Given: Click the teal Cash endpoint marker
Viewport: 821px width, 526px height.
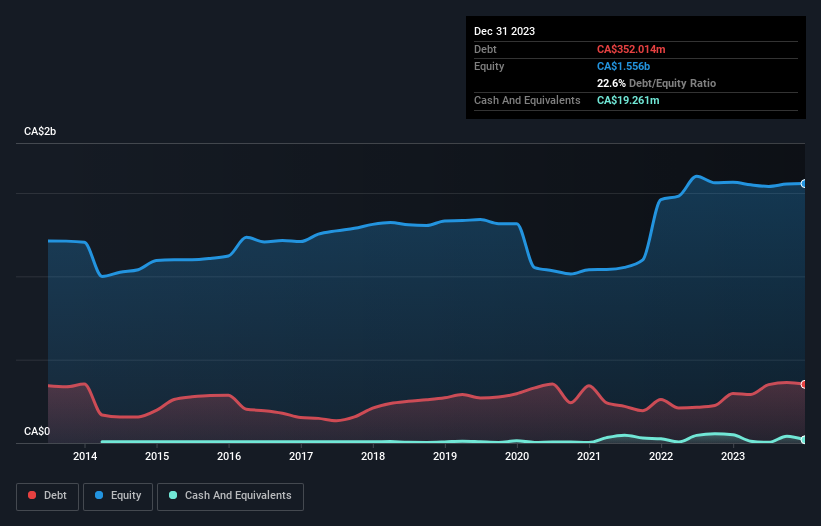Looking at the screenshot, I should coord(804,440).
